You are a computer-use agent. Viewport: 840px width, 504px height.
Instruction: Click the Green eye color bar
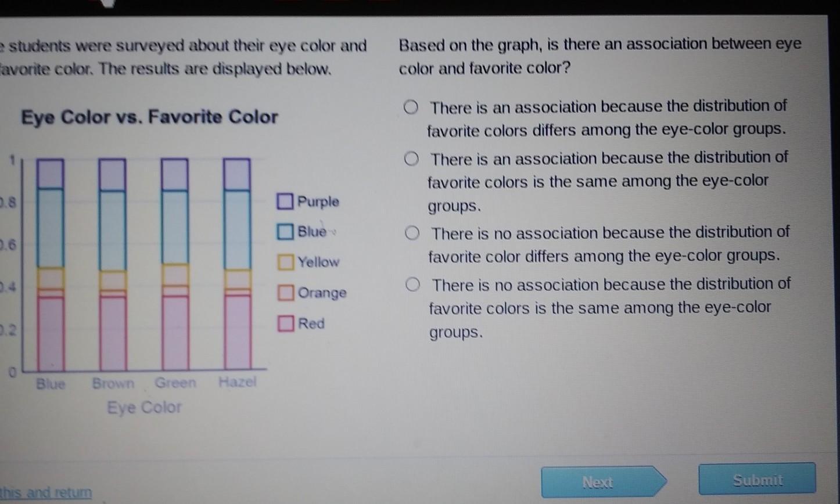175,264
